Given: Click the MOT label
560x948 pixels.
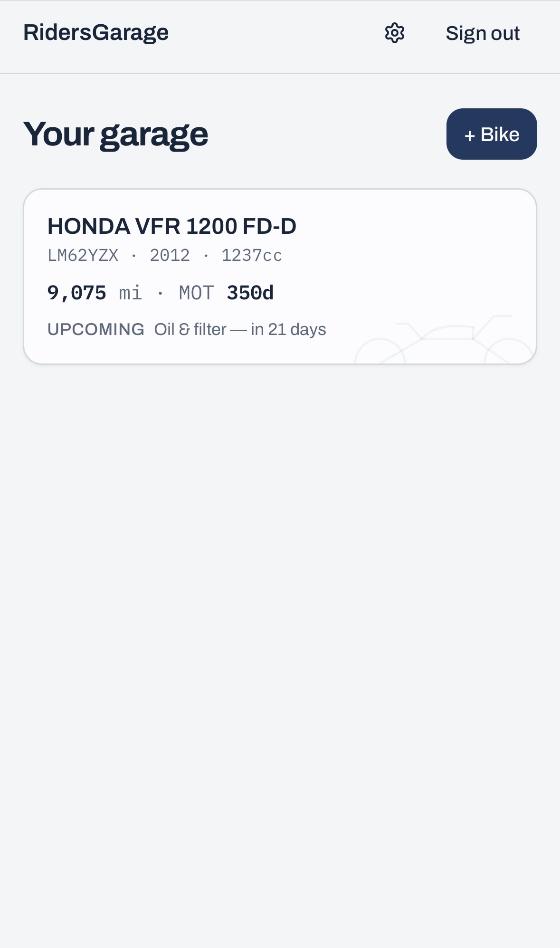Looking at the screenshot, I should click(x=197, y=293).
